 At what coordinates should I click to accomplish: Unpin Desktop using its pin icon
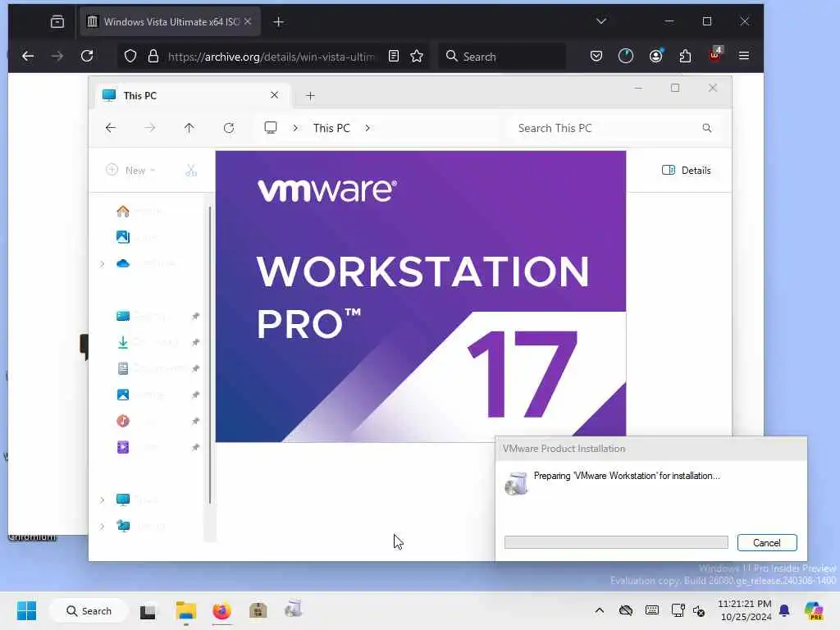point(195,316)
